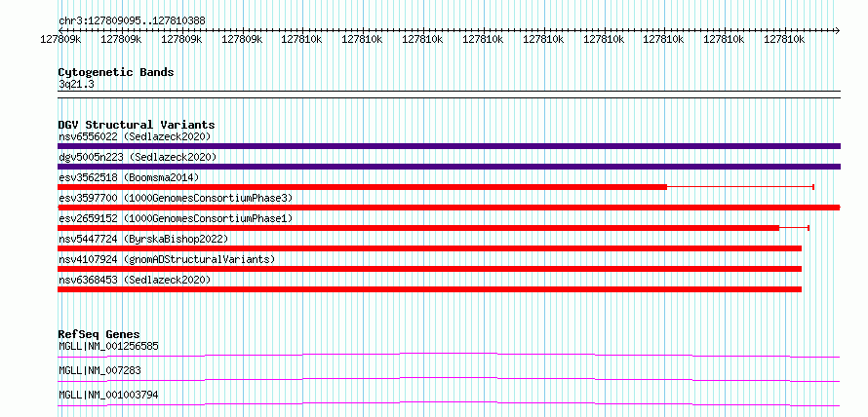Open variant label nsv6556022 (Sedlazeck2020)
This screenshot has height=417, width=868.
135,136
